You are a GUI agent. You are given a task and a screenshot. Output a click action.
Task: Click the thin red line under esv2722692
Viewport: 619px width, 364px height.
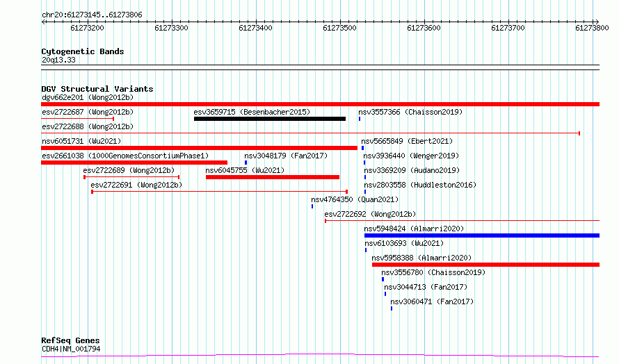coord(463,221)
